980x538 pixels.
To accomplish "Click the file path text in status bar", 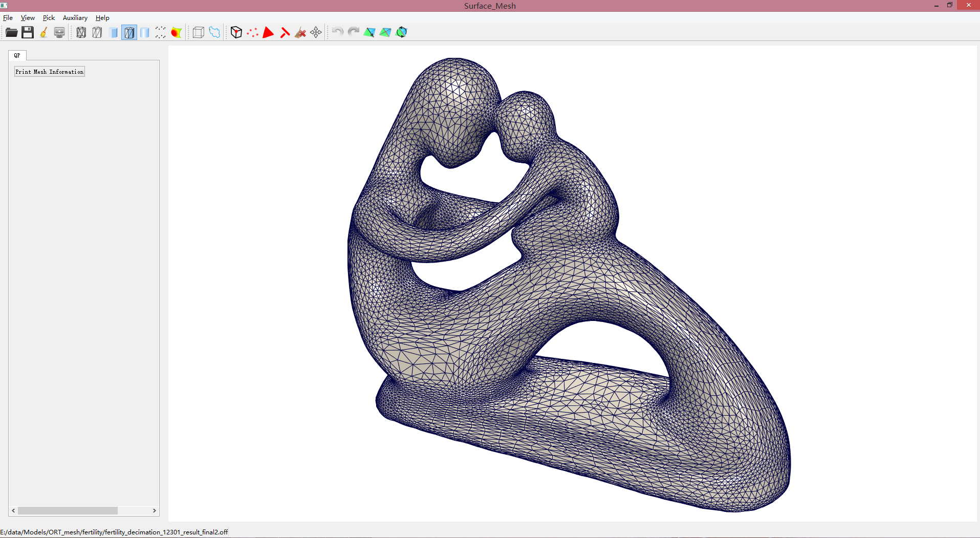I will point(114,532).
